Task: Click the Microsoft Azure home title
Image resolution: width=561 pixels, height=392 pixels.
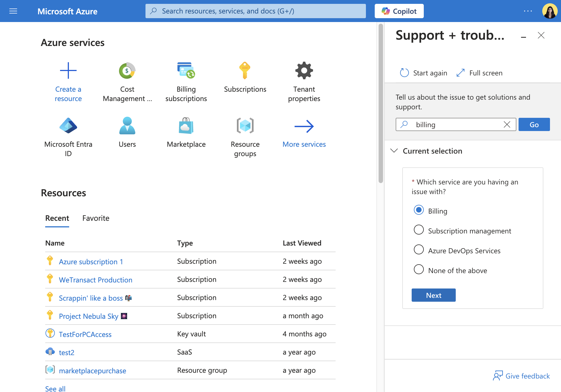Action: (x=68, y=11)
